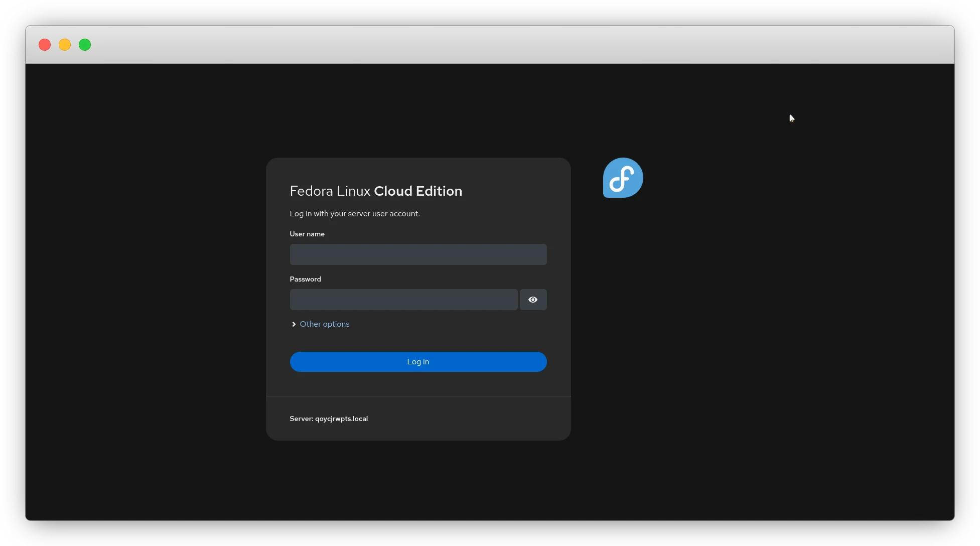
Task: Click the "Server:" label in footer
Action: tap(301, 419)
